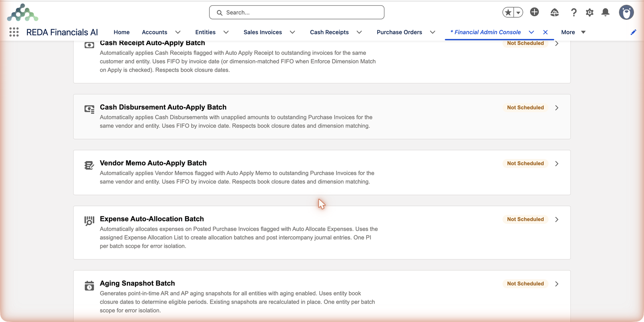Click the REDA Financials logo
Screen dimensions: 644x322
(23, 12)
